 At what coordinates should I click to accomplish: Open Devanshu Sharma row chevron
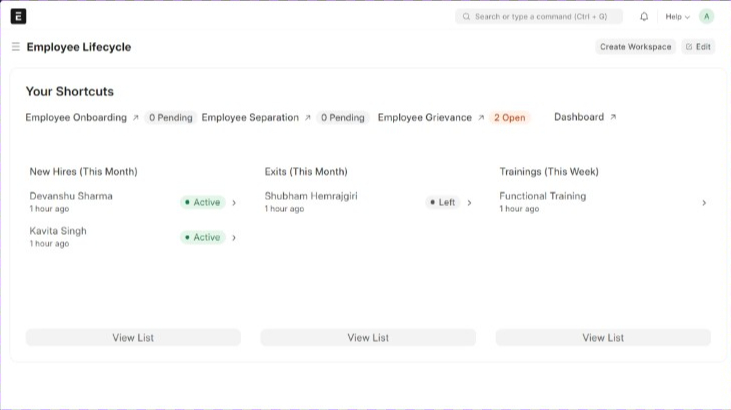pyautogui.click(x=234, y=203)
